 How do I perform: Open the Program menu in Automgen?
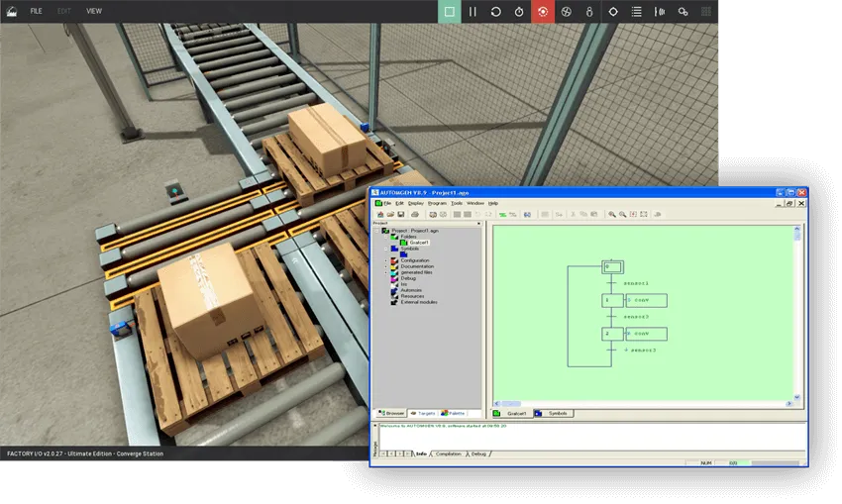[437, 203]
